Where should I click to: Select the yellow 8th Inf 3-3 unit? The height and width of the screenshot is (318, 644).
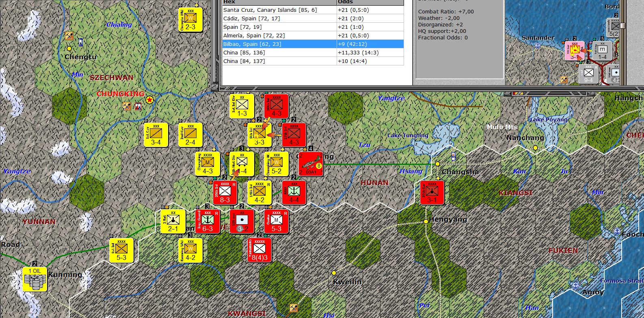(x=259, y=135)
